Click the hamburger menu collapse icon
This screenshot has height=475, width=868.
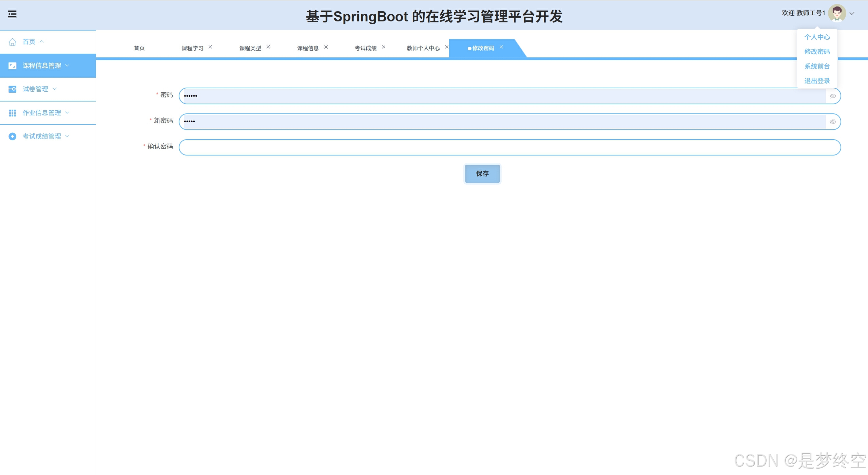pyautogui.click(x=12, y=14)
